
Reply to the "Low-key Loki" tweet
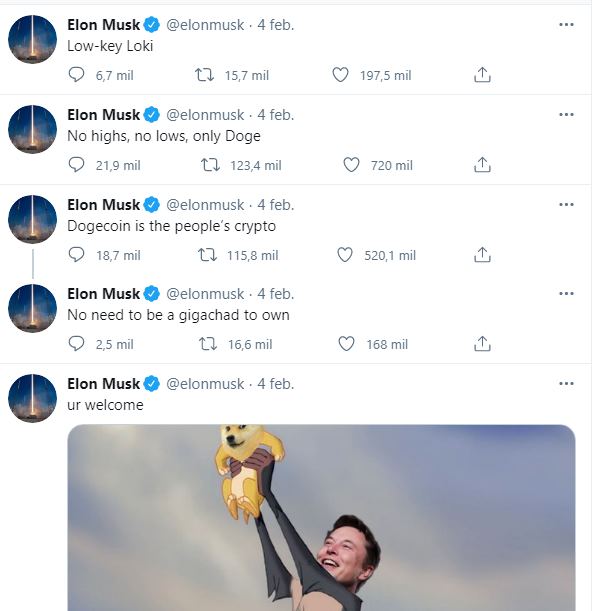tap(77, 75)
